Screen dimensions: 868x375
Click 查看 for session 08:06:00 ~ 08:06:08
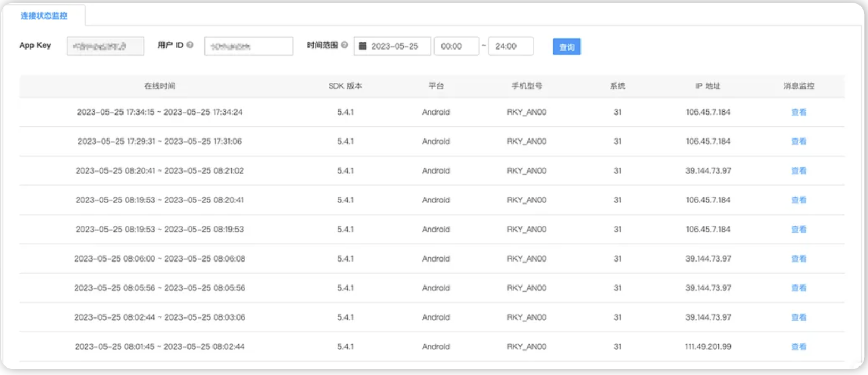coord(799,258)
